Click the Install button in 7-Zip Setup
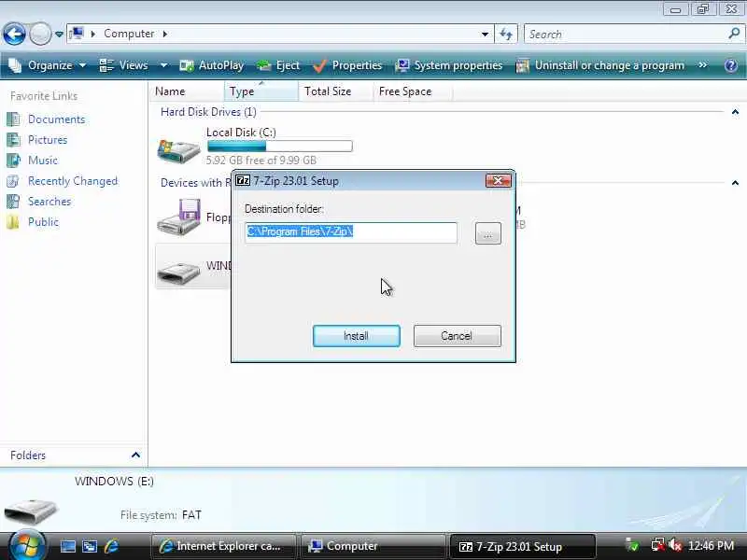 tap(357, 336)
